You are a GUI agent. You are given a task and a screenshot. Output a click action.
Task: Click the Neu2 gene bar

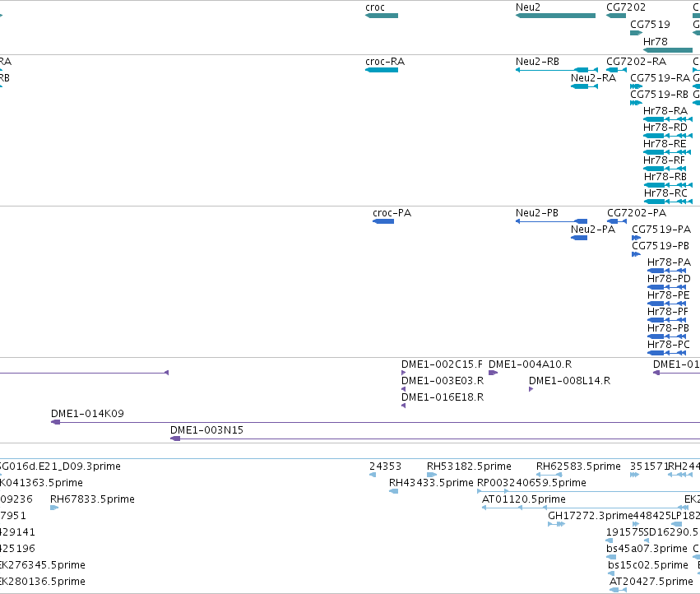point(555,16)
